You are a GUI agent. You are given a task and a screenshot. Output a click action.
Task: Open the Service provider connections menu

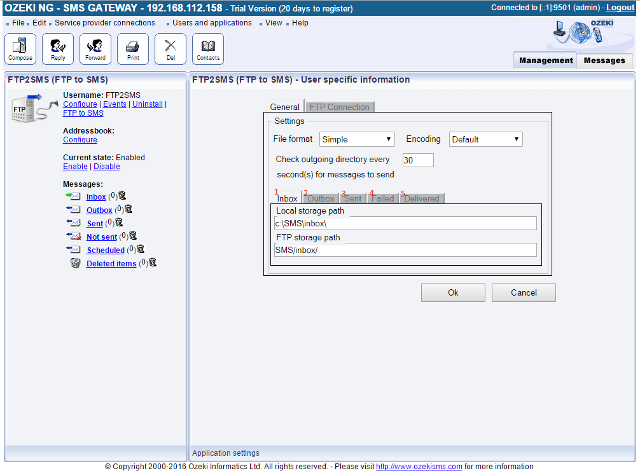click(x=105, y=23)
